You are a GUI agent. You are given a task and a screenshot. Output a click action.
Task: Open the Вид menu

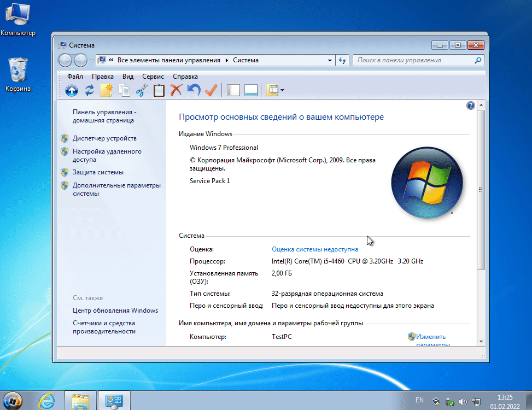click(x=128, y=77)
